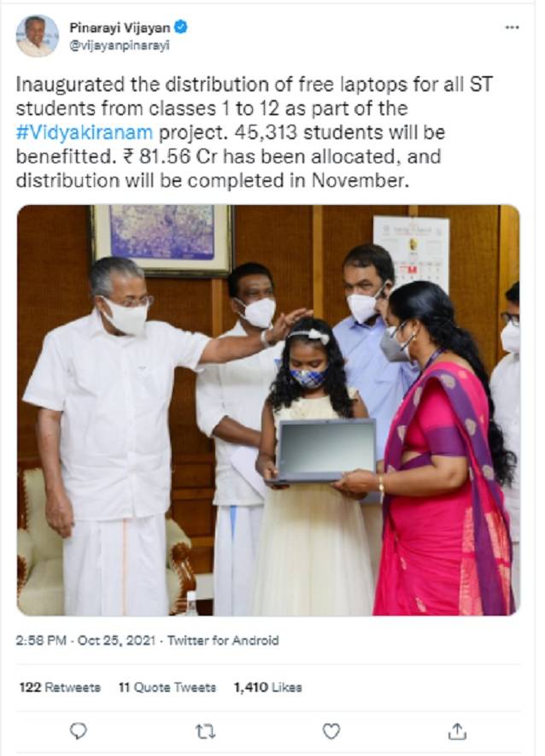Click the Pinarayi Vijayan display name
The height and width of the screenshot is (756, 545).
120,27
